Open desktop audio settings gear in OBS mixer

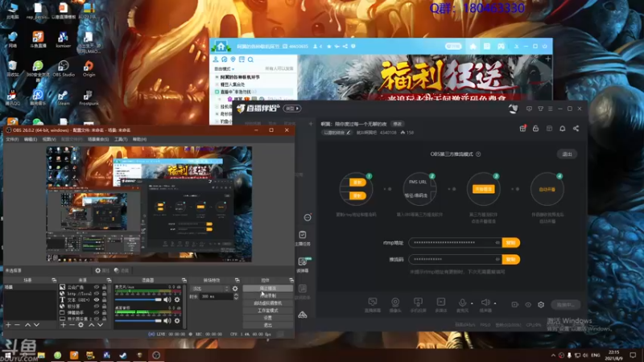coord(177,320)
